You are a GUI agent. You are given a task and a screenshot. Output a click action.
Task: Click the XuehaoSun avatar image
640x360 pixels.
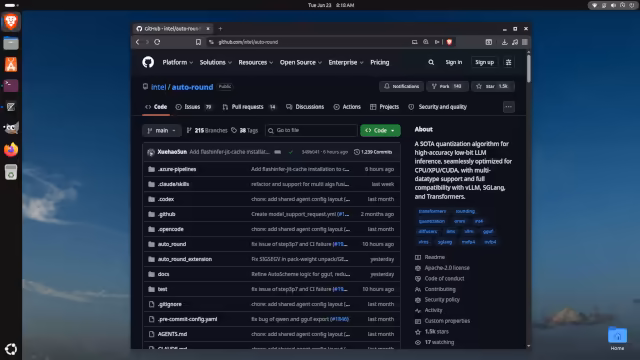point(151,152)
